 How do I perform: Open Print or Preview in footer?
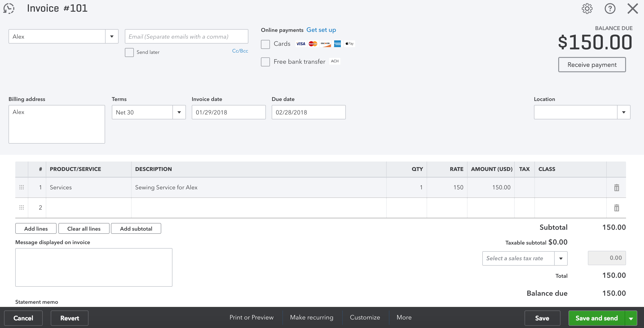[251, 317]
